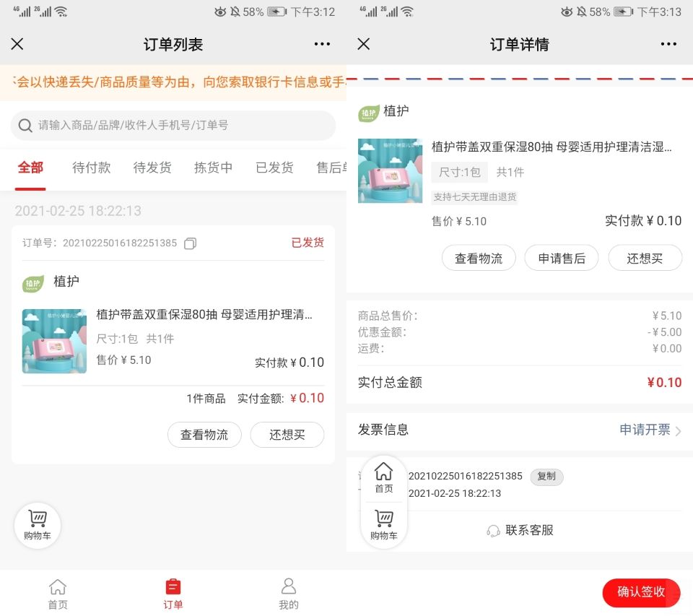The width and height of the screenshot is (693, 616).
Task: Tap eye comfort icon in right status bar
Action: pyautogui.click(x=567, y=12)
